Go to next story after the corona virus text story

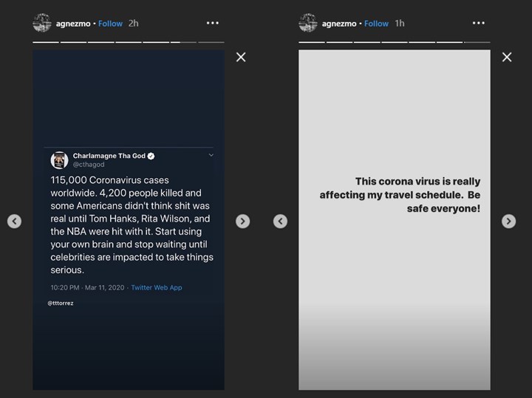508,221
